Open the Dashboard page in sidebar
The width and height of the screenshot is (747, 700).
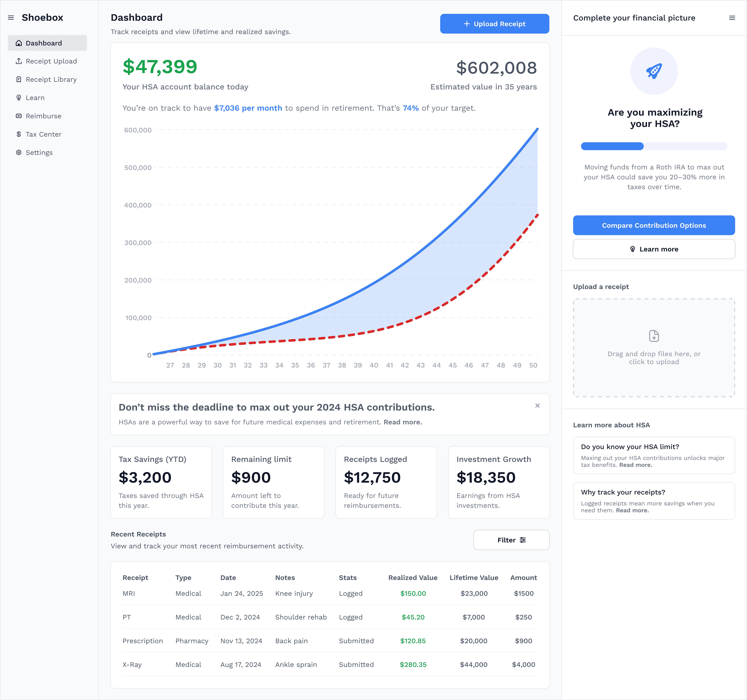tap(47, 43)
